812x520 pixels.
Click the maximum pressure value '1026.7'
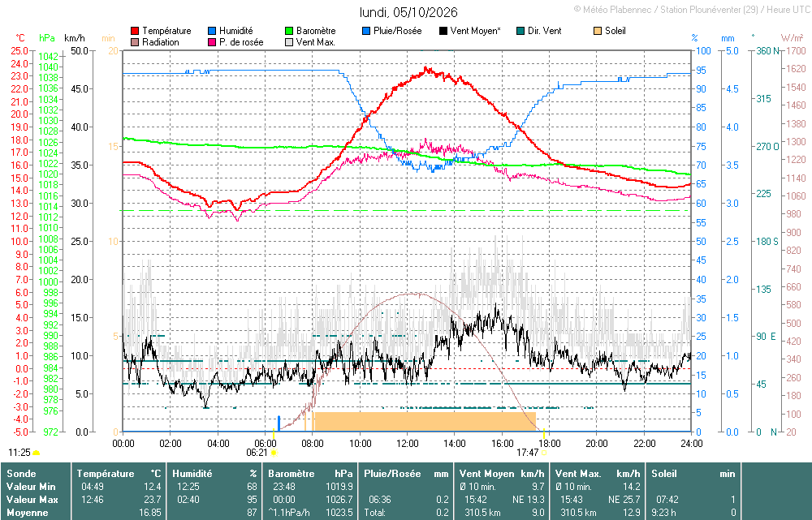point(339,500)
